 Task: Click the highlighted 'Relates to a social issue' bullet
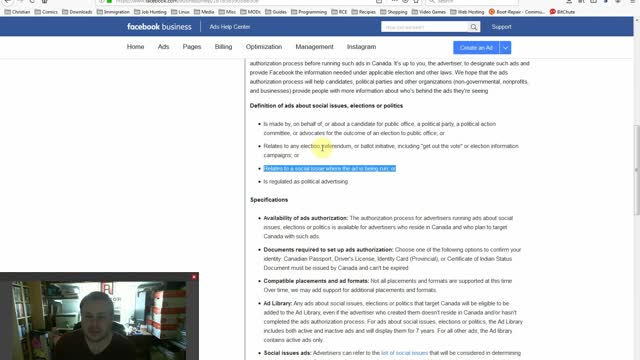pyautogui.click(x=329, y=168)
